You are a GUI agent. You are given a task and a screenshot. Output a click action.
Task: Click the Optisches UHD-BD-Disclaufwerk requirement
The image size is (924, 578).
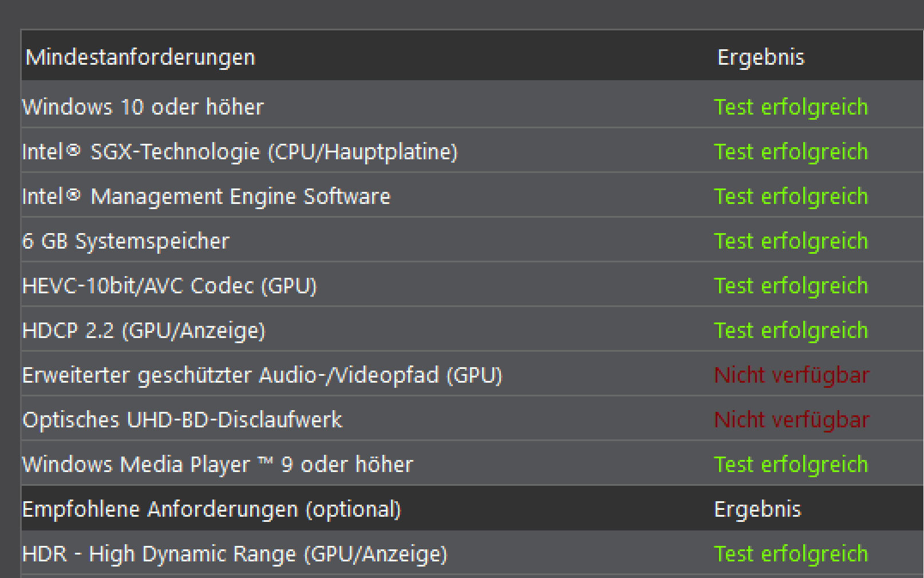point(182,420)
